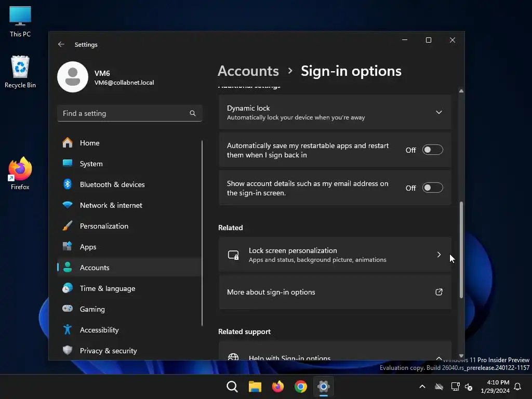Click the Accounts person icon
Screen dimensions: 532x399
tap(68, 268)
